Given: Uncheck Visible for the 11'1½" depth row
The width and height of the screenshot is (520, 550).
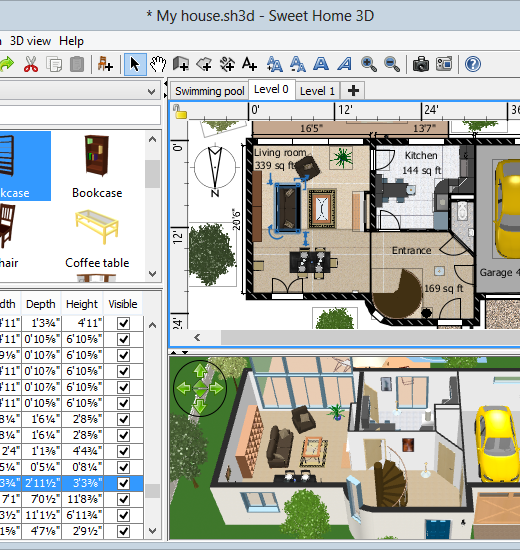Looking at the screenshot, I should click(124, 515).
